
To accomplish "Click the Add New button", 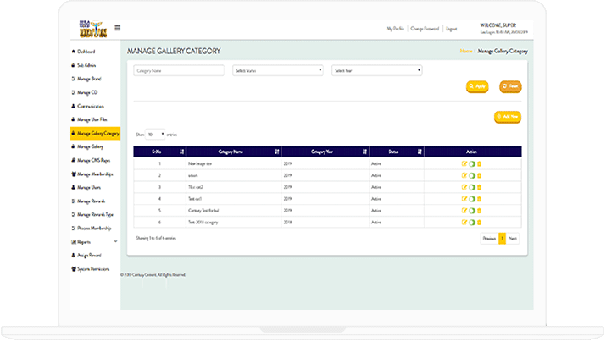I will point(508,117).
